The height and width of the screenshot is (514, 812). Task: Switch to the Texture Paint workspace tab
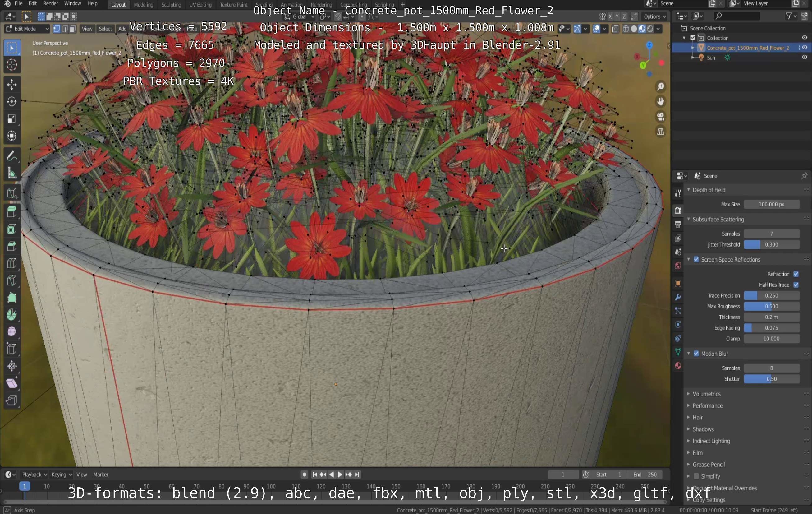(x=233, y=5)
